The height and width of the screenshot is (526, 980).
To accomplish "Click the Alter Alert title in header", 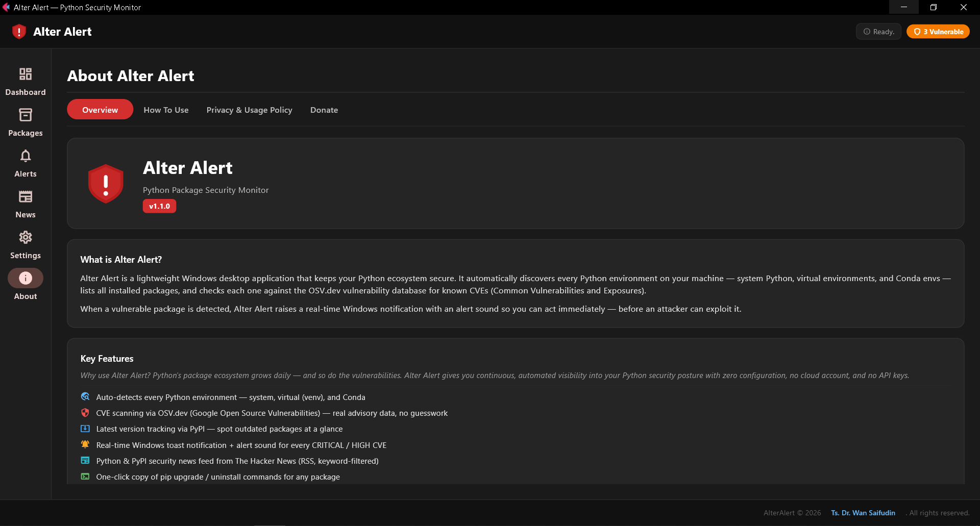I will pos(62,31).
